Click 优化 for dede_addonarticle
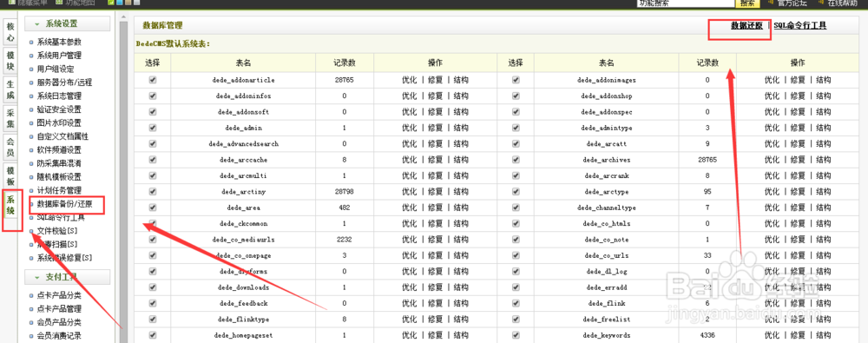868x343 pixels. [410, 80]
